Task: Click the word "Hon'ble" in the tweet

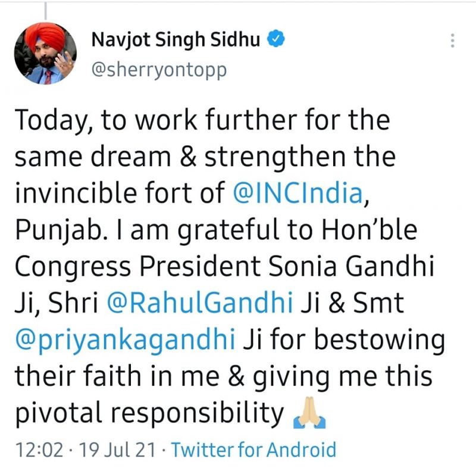Action: (x=381, y=230)
